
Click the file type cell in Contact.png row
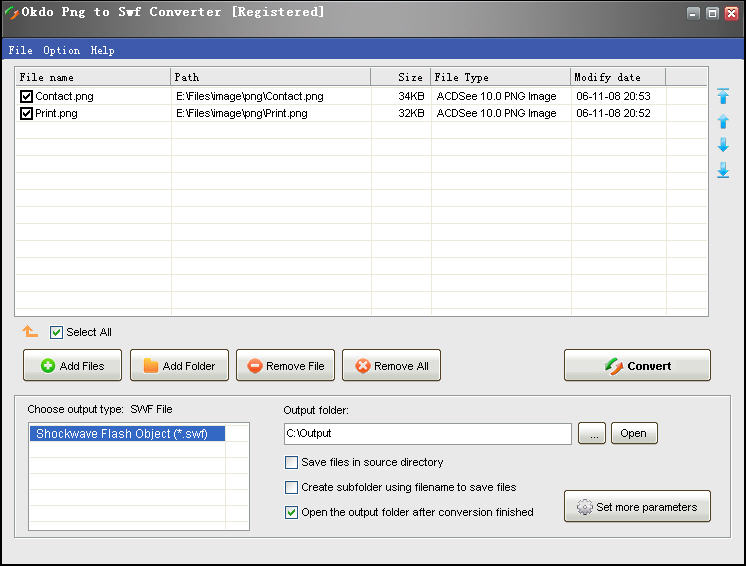click(496, 97)
